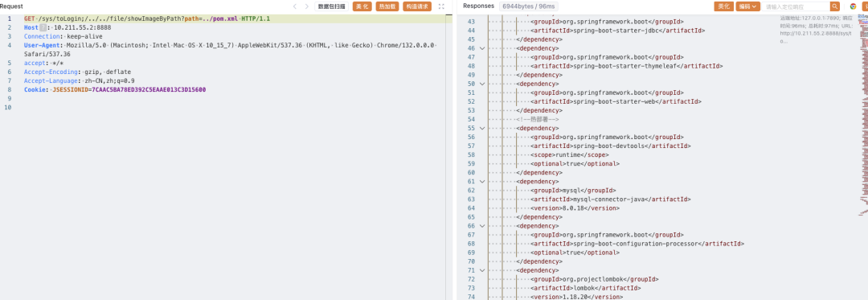Collapse the dependency node at line 71
This screenshot has width=868, height=300.
(482, 270)
